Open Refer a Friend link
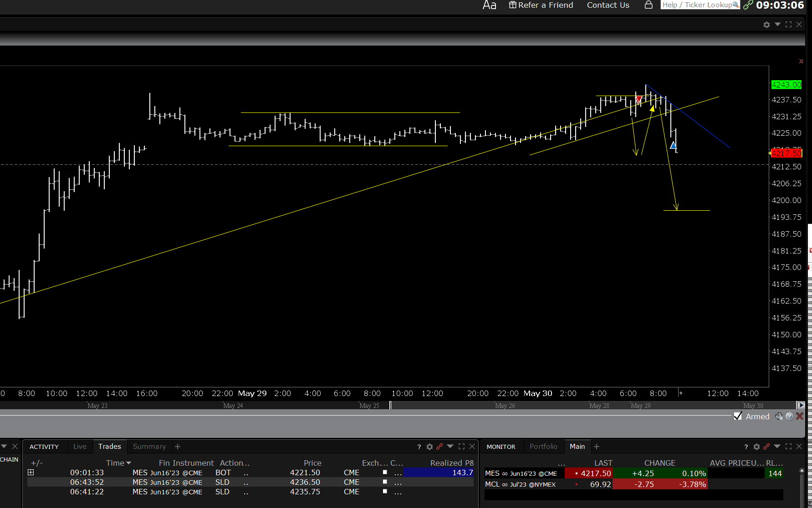Screen dimensions: 812x508 (x=541, y=5)
